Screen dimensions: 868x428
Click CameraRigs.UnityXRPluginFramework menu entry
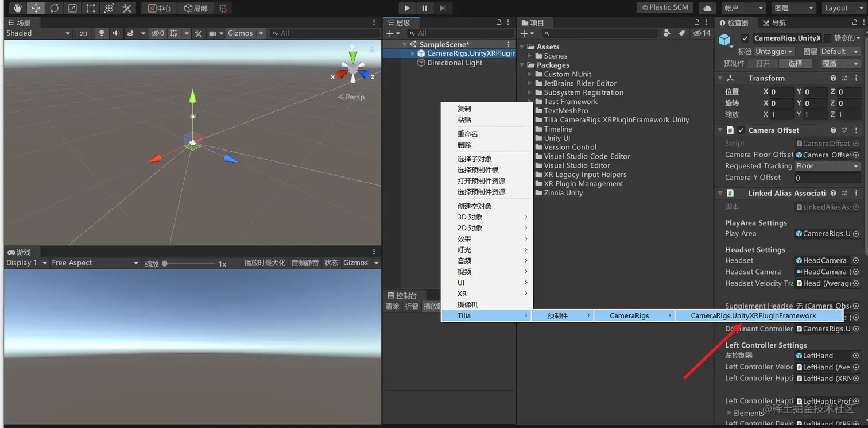(758, 315)
